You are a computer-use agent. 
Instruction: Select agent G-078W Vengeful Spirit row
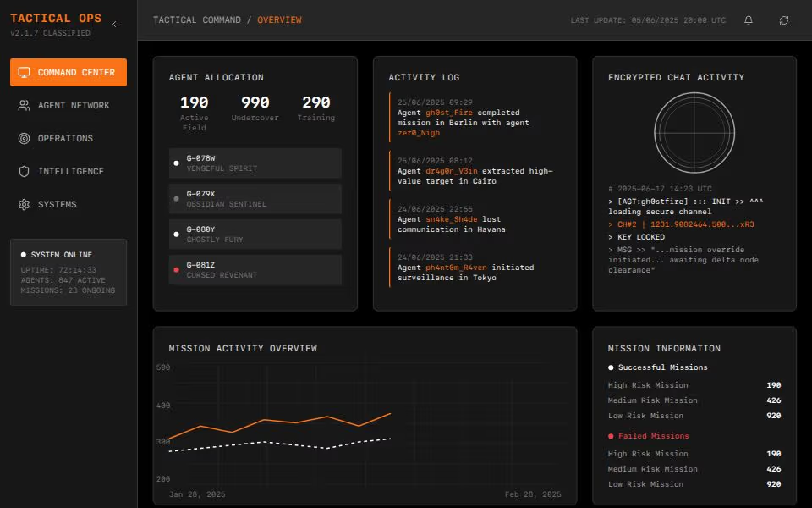[x=255, y=163]
